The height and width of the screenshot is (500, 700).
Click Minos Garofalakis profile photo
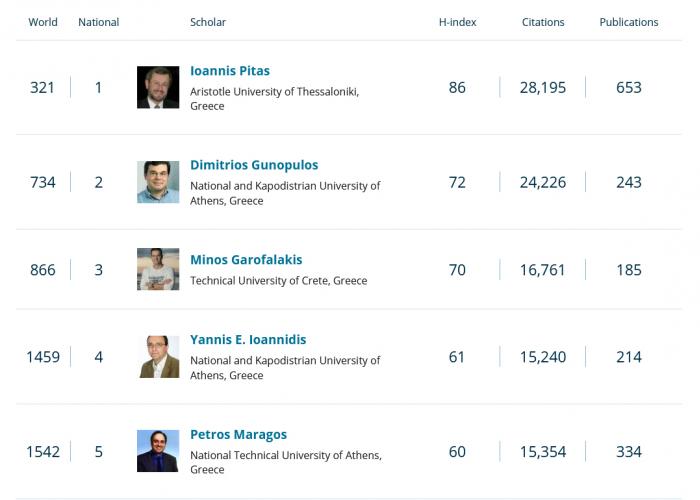(x=158, y=269)
